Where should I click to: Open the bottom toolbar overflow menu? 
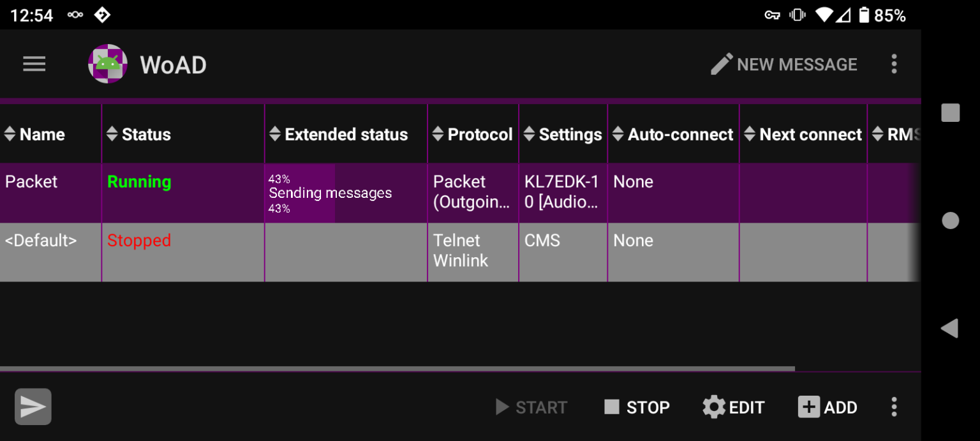[x=894, y=407]
